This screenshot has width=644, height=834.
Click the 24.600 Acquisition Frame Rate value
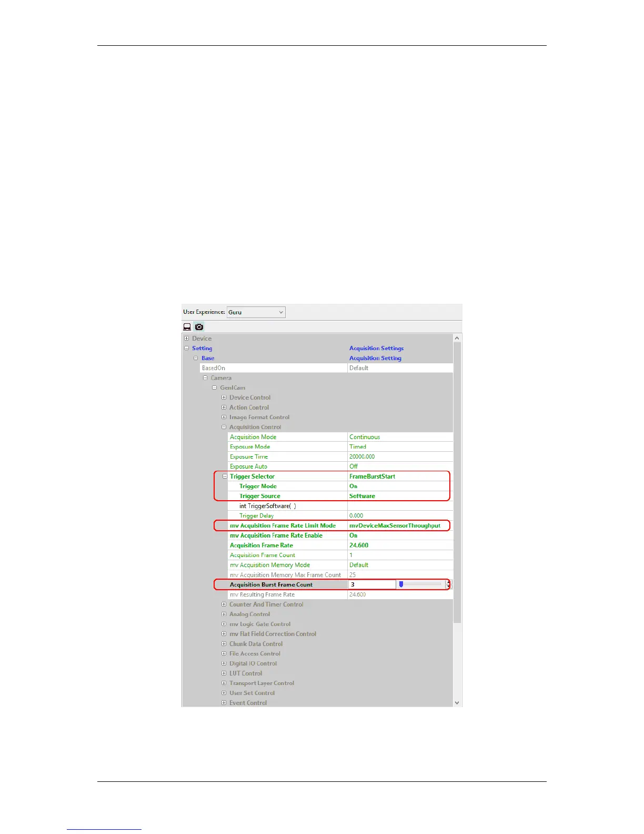[x=359, y=545]
